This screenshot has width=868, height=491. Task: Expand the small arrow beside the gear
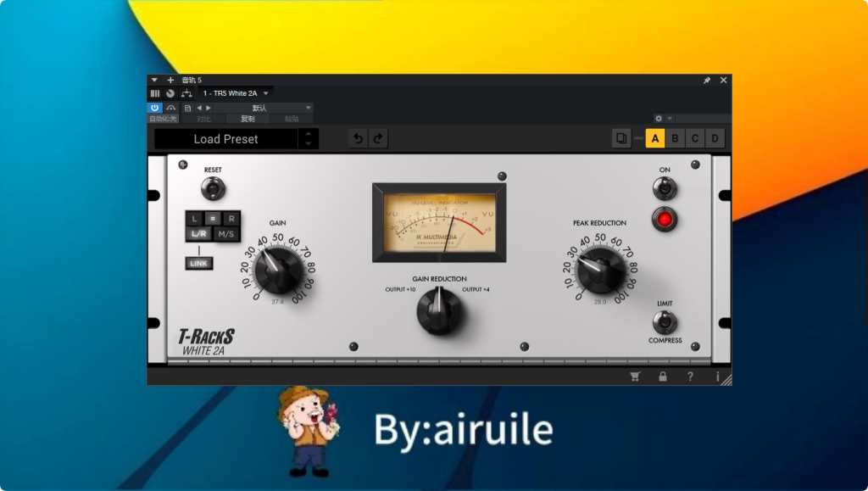click(670, 119)
